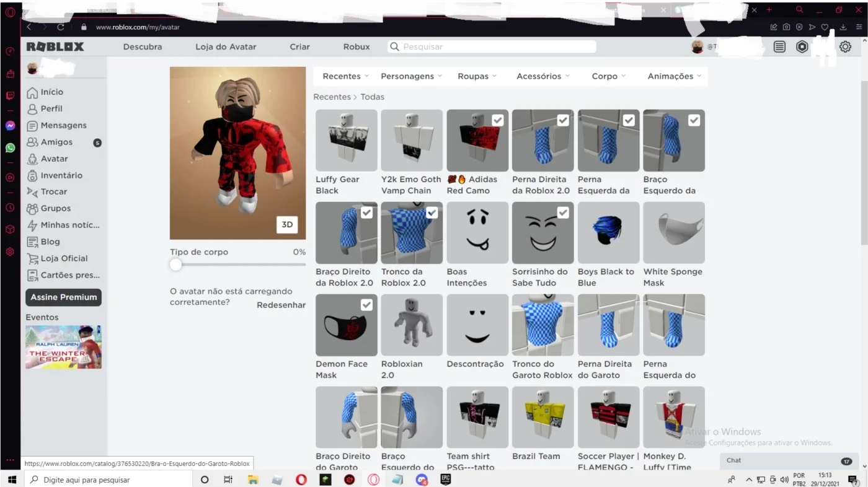Open Grupos in the left menu
Viewport: 868px width, 487px height.
[x=49, y=208]
